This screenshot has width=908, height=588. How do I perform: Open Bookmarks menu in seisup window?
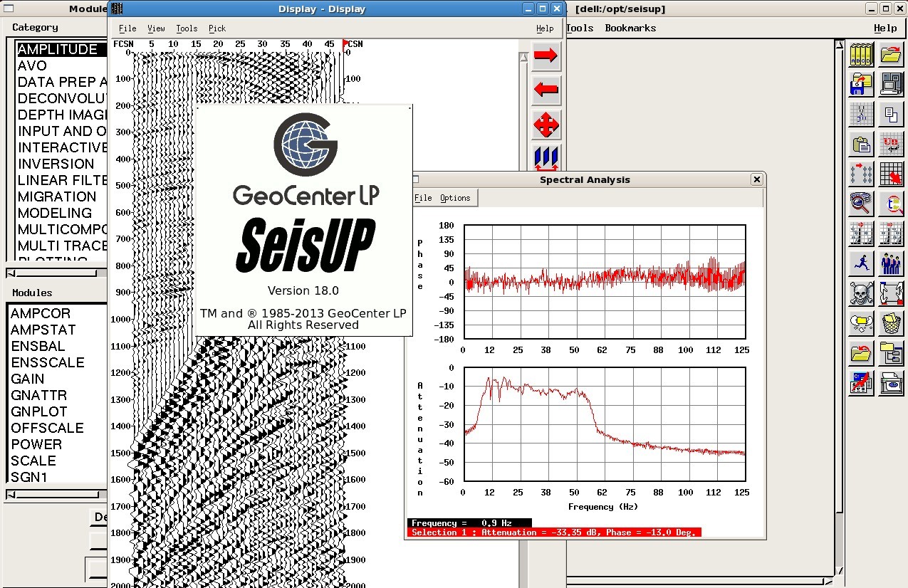[x=630, y=28]
